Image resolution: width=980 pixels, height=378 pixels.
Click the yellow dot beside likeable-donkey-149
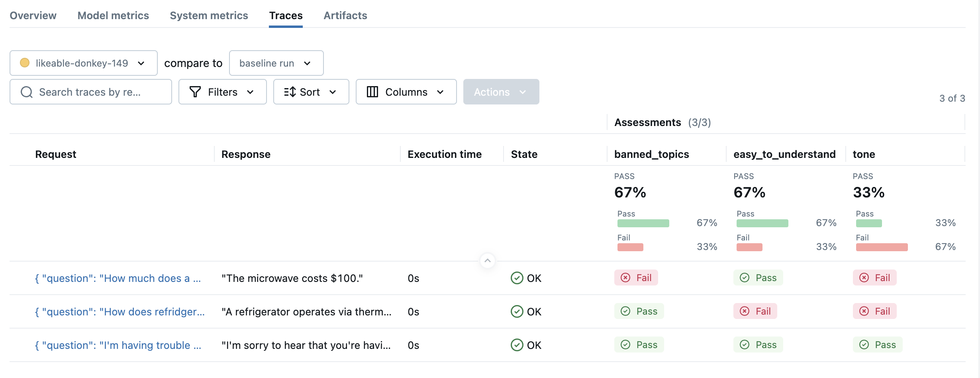pos(25,63)
